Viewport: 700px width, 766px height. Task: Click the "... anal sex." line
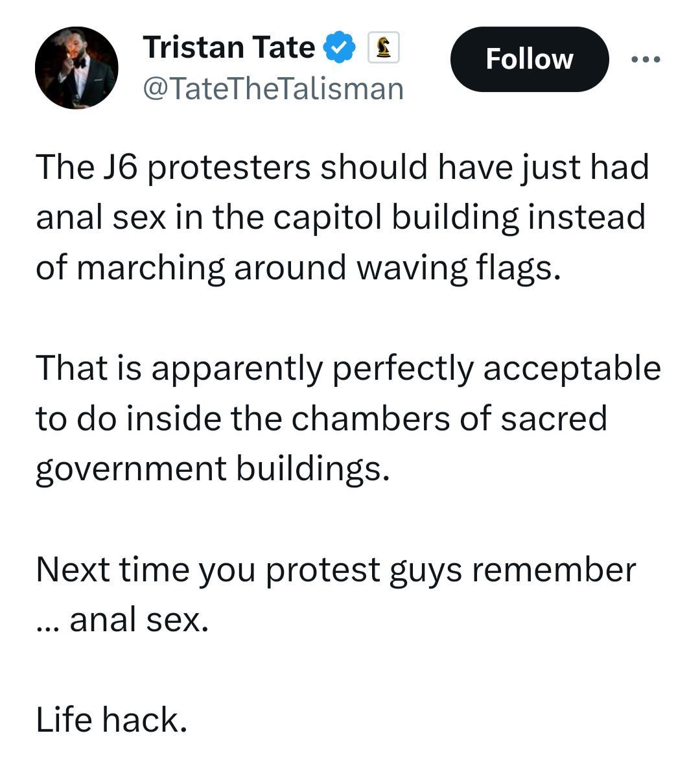[x=122, y=620]
